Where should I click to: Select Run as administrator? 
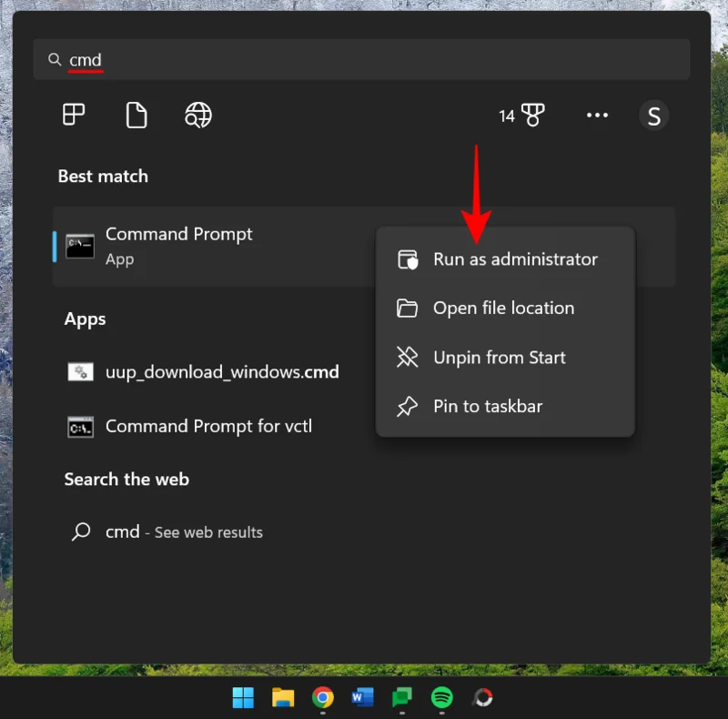tap(515, 258)
